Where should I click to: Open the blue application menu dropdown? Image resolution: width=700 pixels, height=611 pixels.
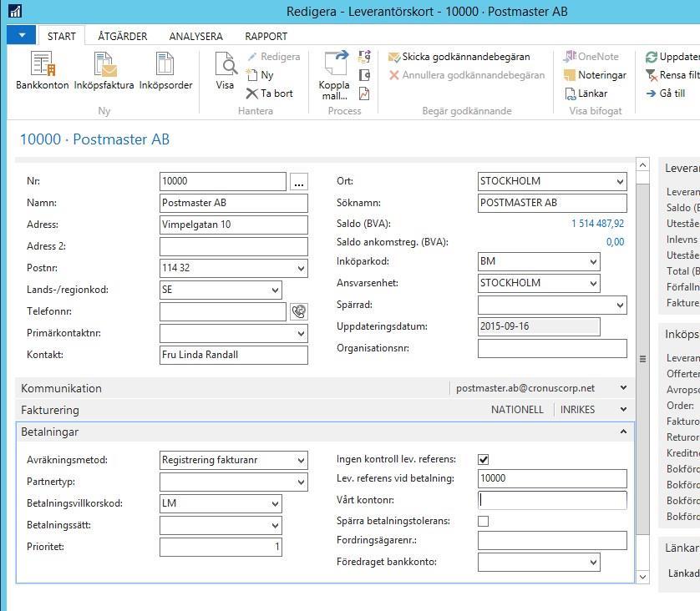21,35
